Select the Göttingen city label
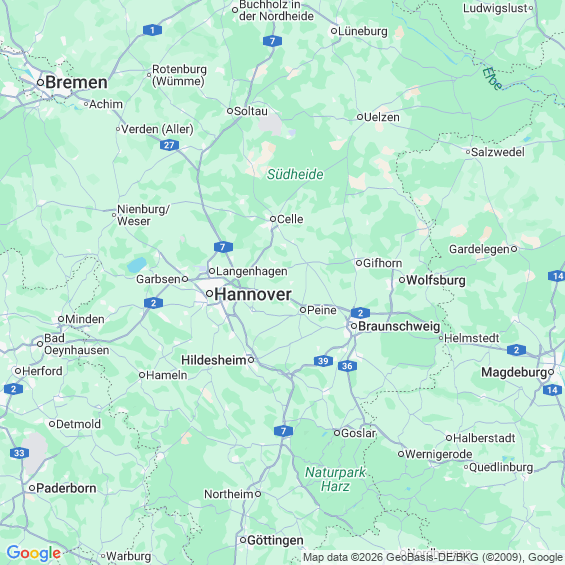Image resolution: width=565 pixels, height=565 pixels. [275, 540]
